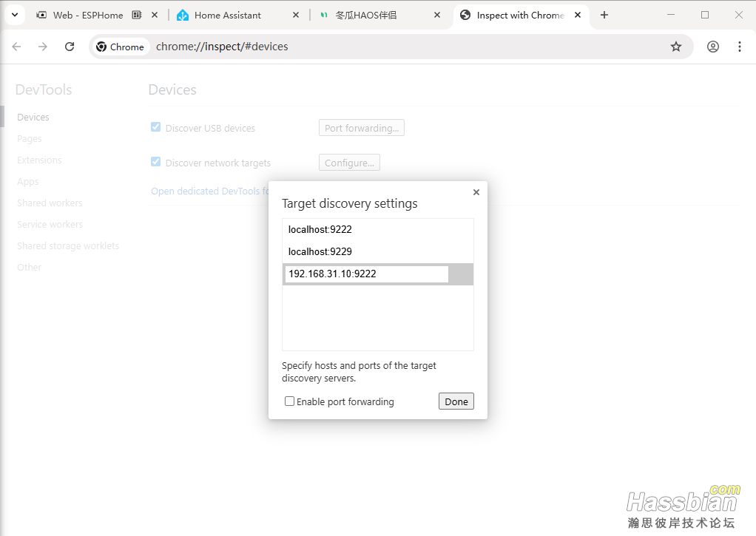Reload the page with refresh icon
756x536 pixels.
(70, 47)
